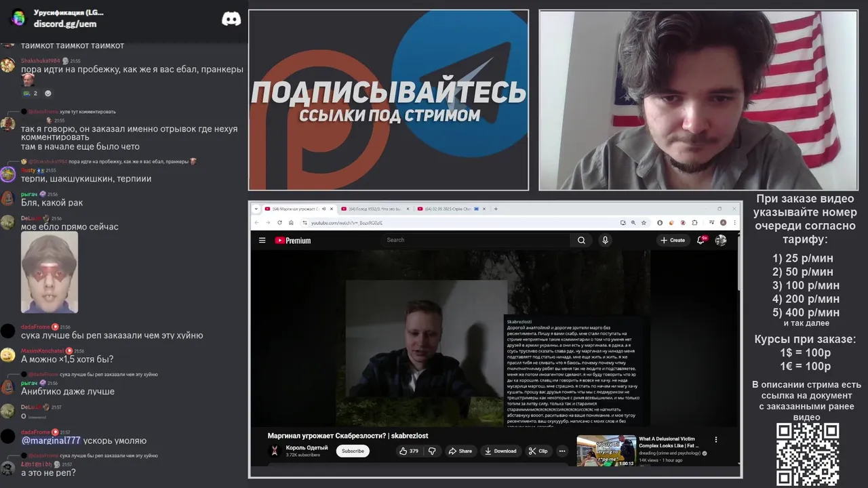Screen dimensions: 868x488
Task: Click the Subscribe button
Action: [x=353, y=451]
